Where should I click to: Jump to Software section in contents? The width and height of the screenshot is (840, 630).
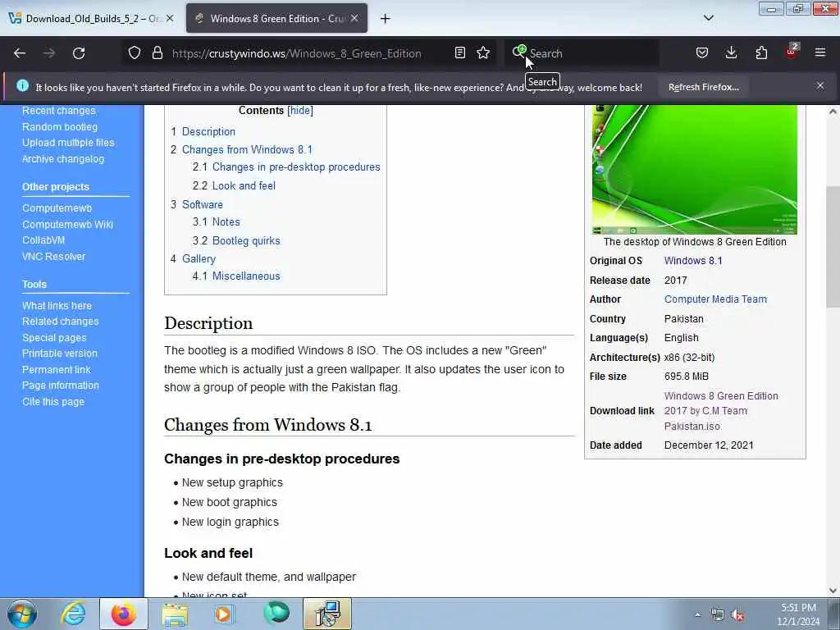coord(203,204)
